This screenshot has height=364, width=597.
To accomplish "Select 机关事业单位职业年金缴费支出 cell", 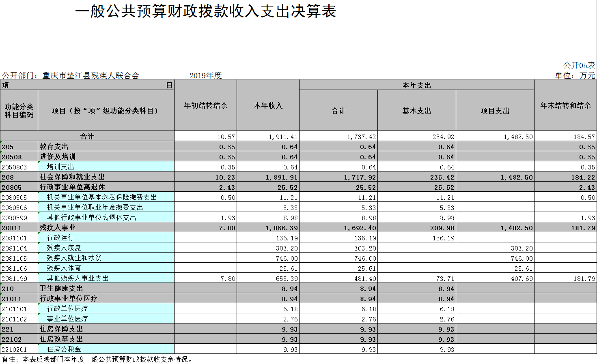I will [x=106, y=207].
